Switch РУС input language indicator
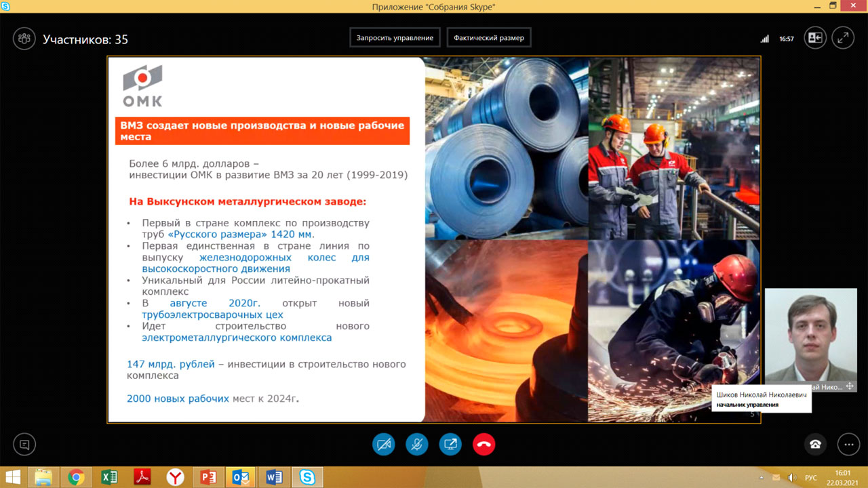The height and width of the screenshot is (488, 868). (810, 478)
